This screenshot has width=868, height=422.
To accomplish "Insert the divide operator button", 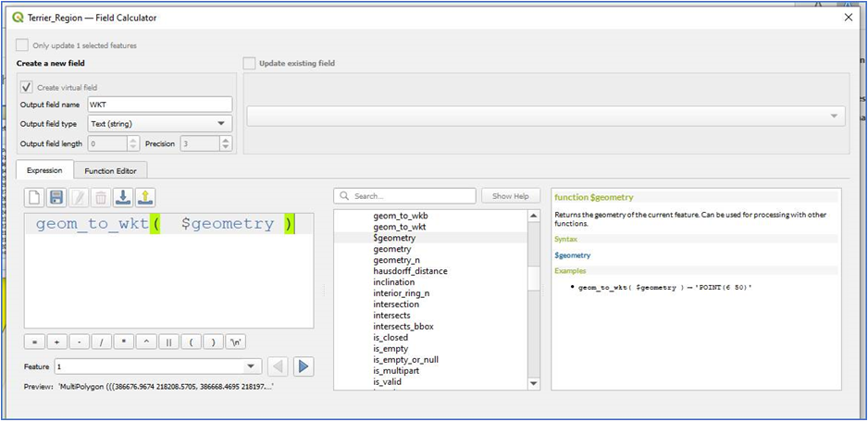I will [102, 342].
